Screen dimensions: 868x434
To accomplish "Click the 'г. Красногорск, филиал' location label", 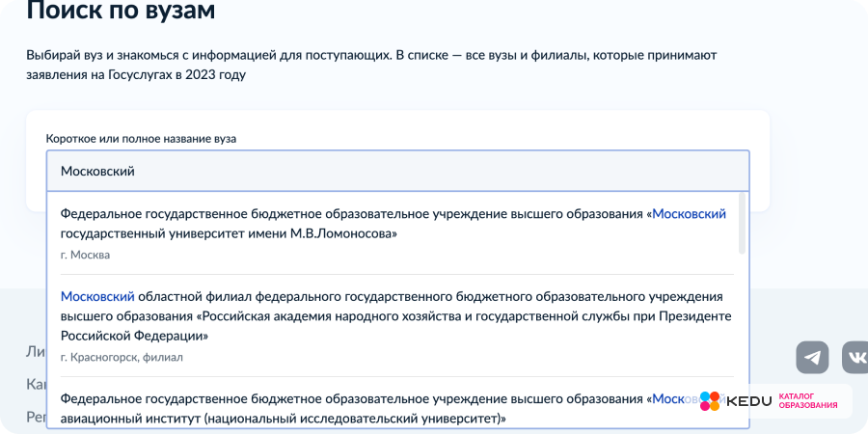I will 122,357.
